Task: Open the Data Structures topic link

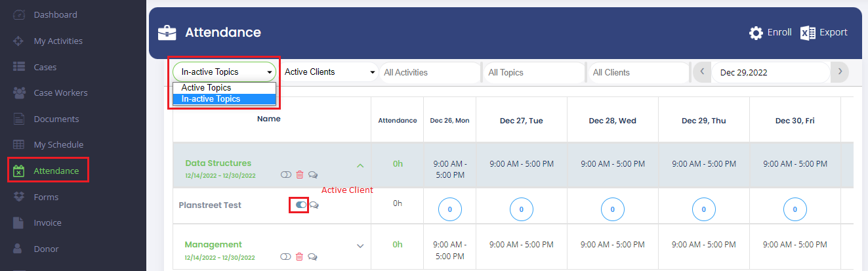Action: pos(218,163)
